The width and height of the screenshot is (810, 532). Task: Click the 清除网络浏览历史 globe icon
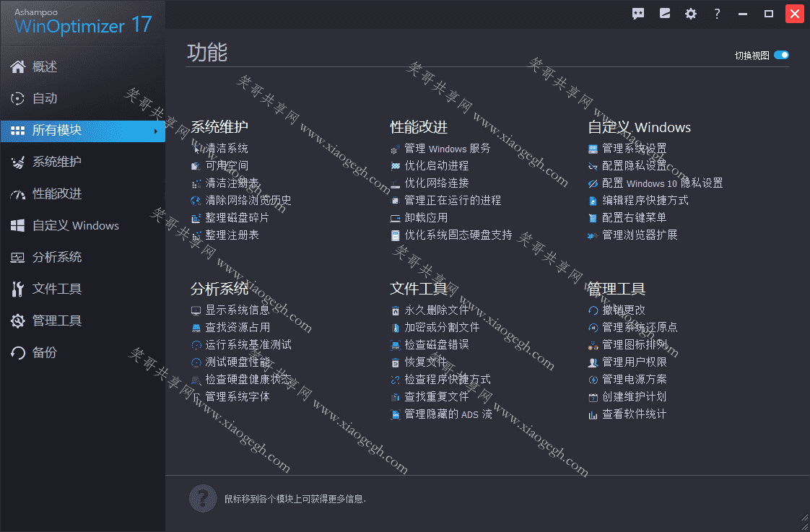tap(196, 201)
